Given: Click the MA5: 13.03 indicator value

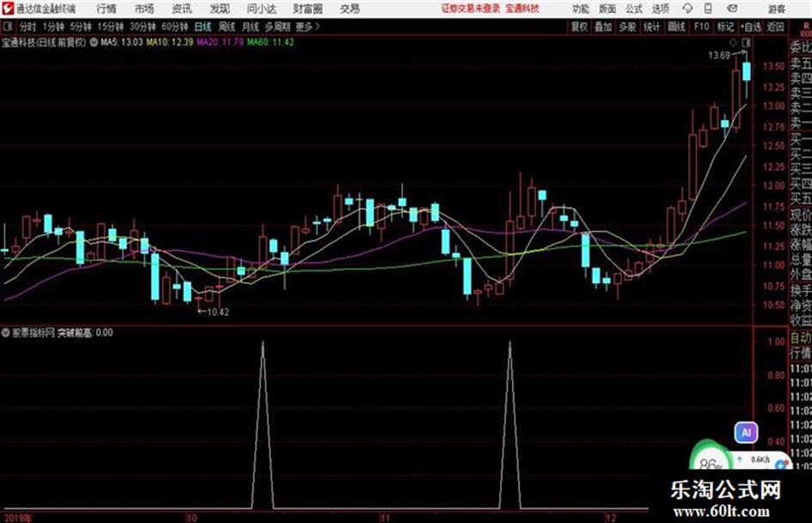Looking at the screenshot, I should (x=121, y=42).
